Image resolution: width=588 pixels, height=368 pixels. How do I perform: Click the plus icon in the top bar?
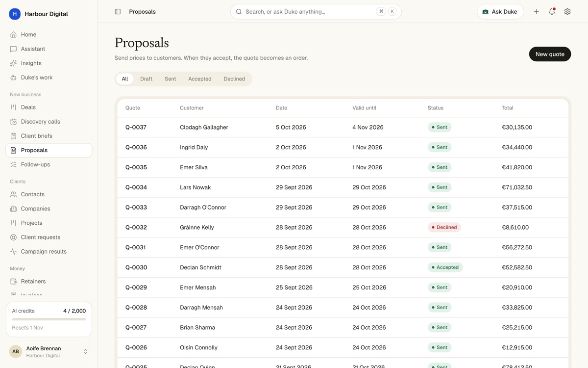tap(537, 12)
